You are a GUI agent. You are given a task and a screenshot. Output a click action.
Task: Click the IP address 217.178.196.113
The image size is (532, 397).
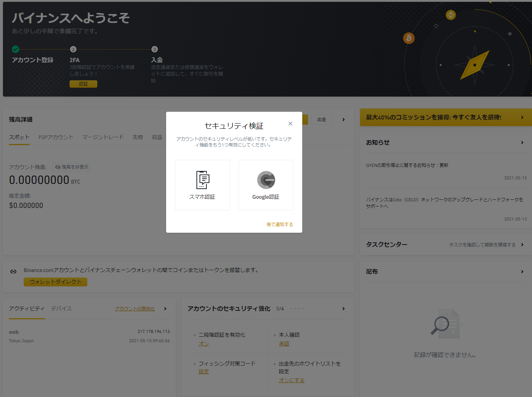[154, 332]
